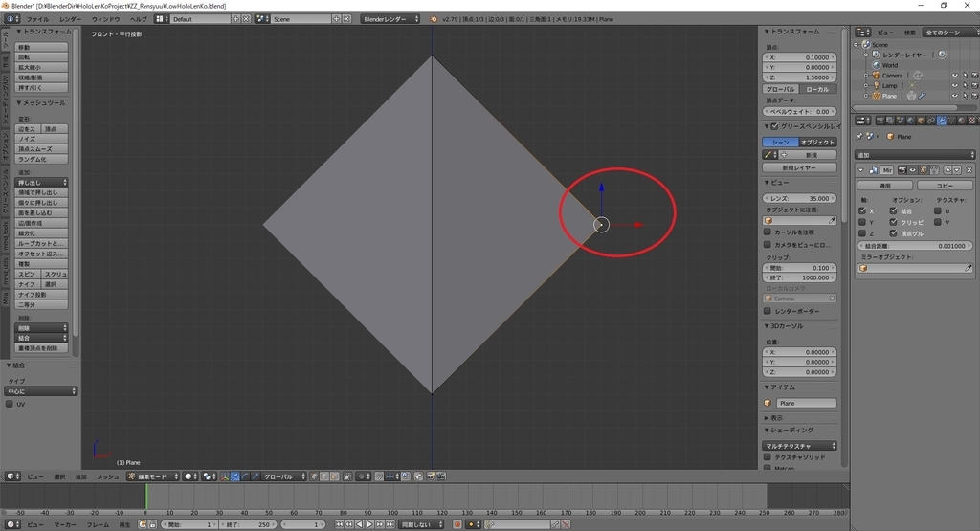Open the ヘルプ menu
The width and height of the screenshot is (980, 531).
[138, 19]
